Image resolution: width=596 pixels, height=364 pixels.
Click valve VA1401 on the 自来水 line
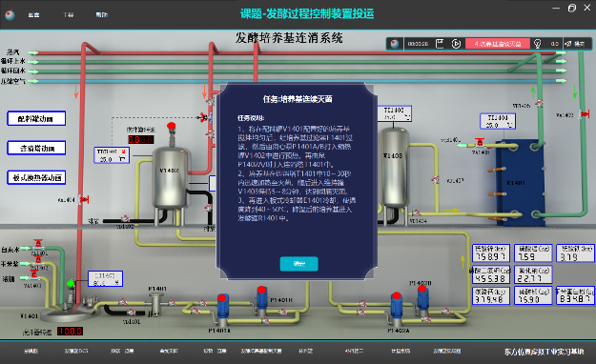[37, 245]
